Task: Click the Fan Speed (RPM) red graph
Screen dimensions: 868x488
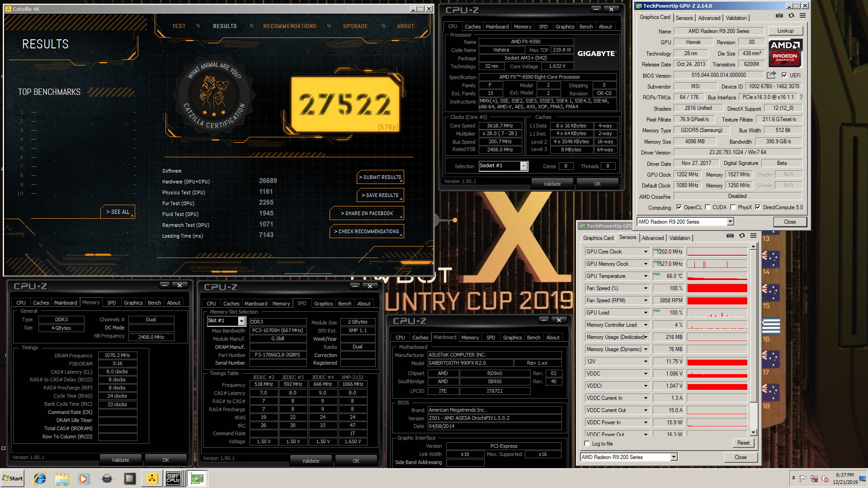Action: (717, 300)
